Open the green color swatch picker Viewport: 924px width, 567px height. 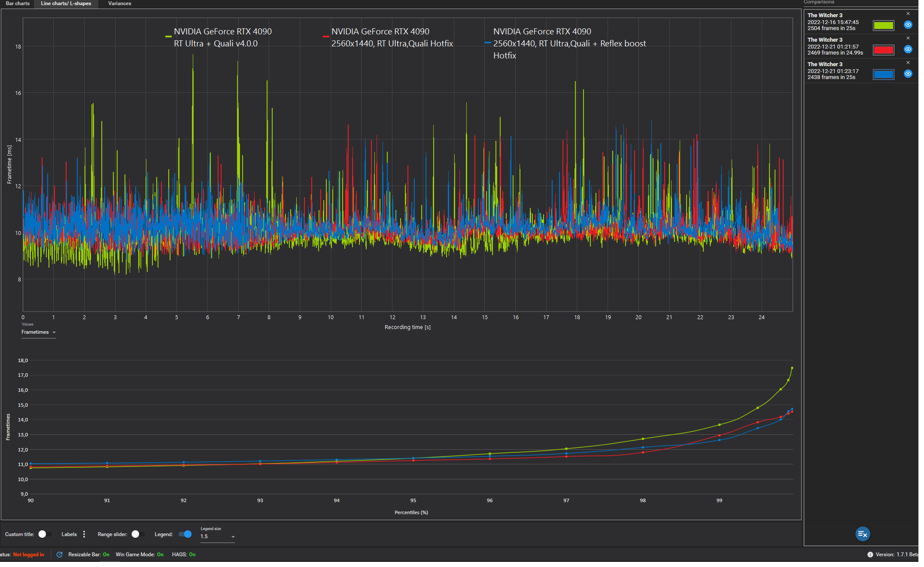point(883,25)
